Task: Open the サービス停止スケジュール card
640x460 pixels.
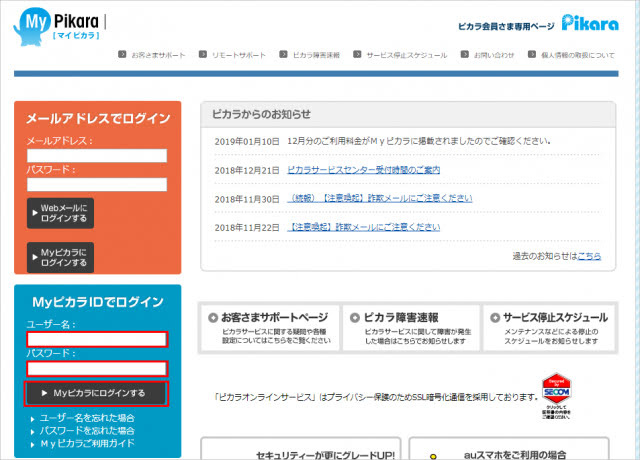Action: click(x=549, y=328)
